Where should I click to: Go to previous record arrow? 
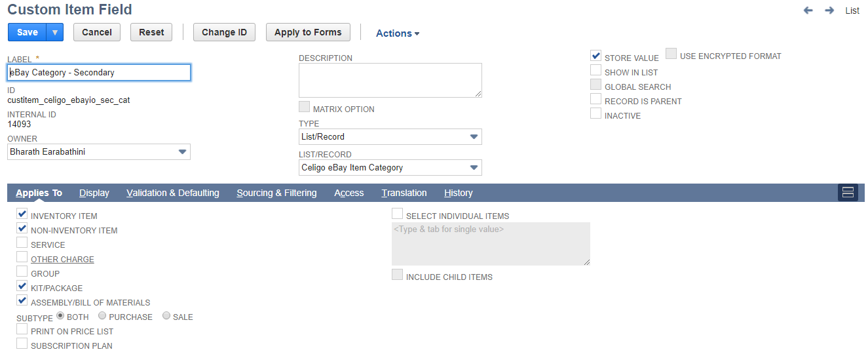point(808,10)
